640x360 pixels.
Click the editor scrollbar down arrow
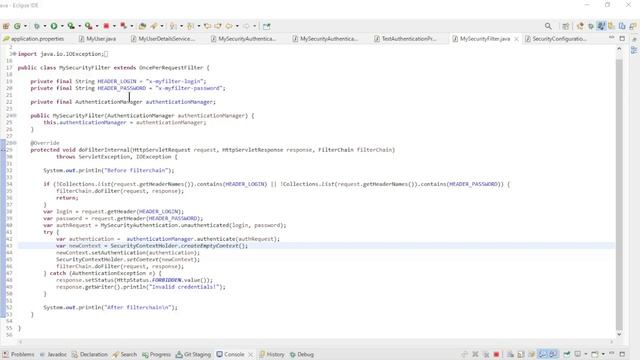click(x=619, y=334)
